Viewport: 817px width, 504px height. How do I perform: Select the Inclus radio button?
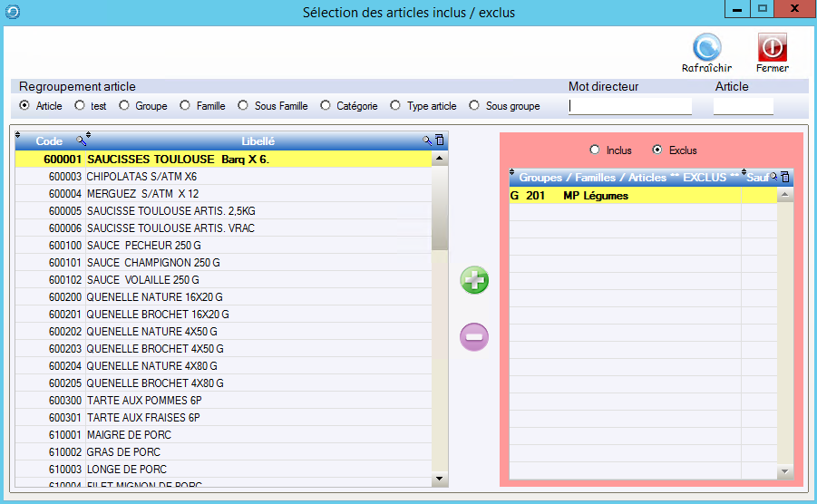(595, 150)
